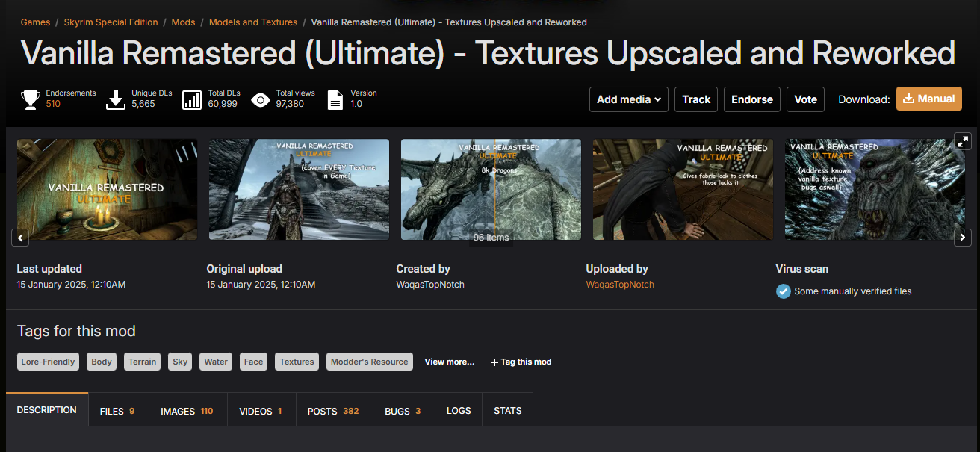
Task: Switch to the Stats tab
Action: click(508, 411)
